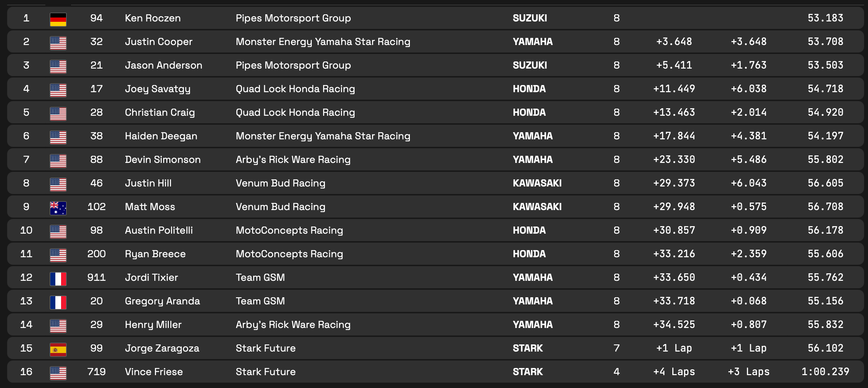The width and height of the screenshot is (868, 388).
Task: Click the Australian flag beside Matt Moss
Action: 58,208
